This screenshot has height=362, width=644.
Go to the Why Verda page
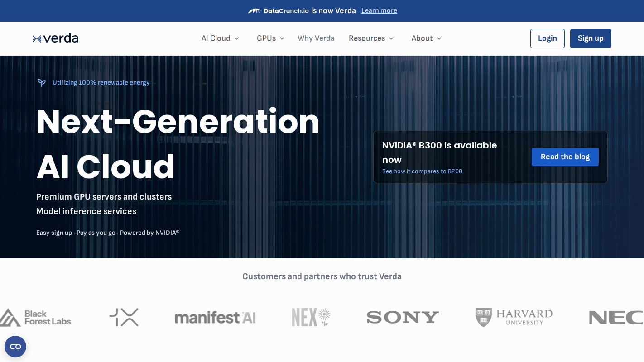pos(316,38)
